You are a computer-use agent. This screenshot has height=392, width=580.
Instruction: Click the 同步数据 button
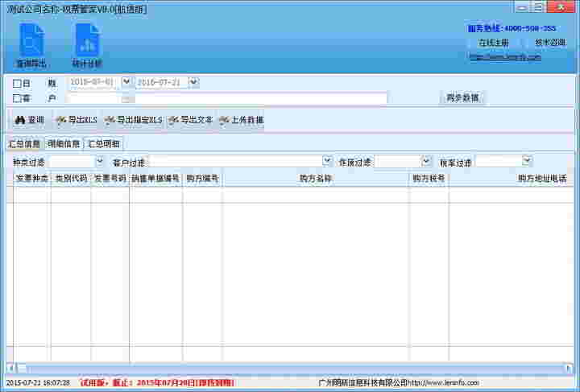[462, 98]
